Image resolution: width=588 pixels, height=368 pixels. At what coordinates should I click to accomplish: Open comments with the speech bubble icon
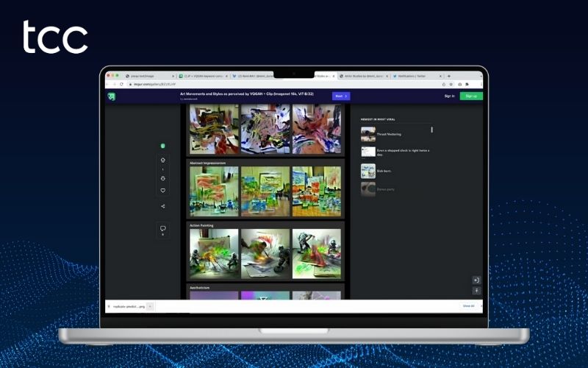tap(162, 228)
